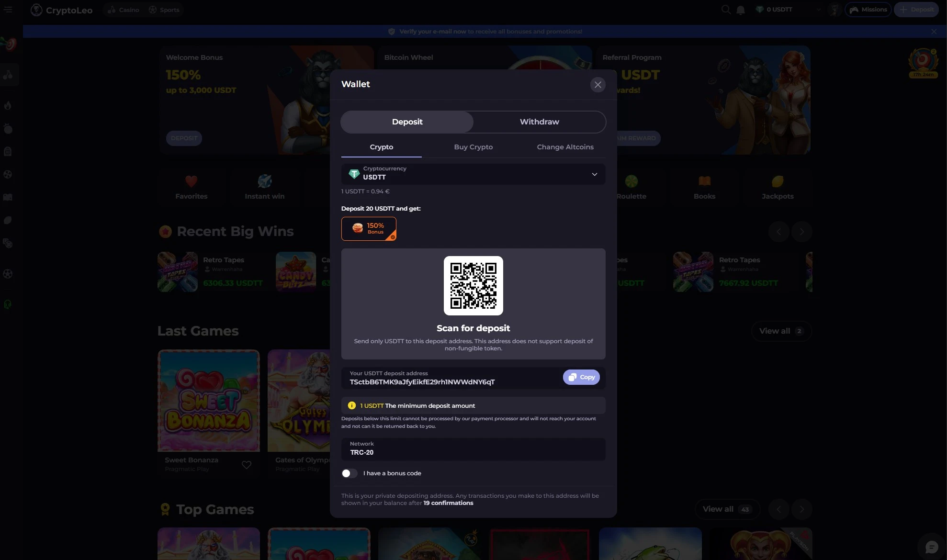
Task: Click the yellow minimum deposit info icon
Action: pos(351,405)
